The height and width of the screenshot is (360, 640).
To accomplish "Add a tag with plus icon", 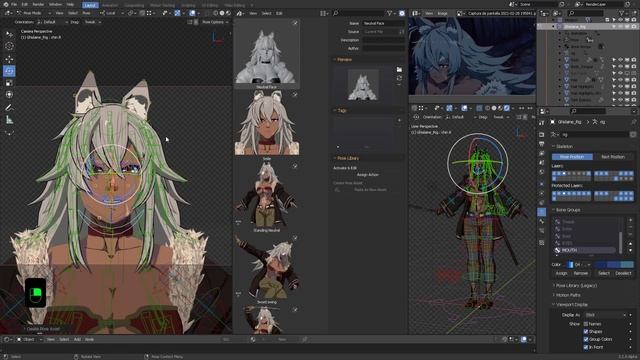I will [399, 120].
